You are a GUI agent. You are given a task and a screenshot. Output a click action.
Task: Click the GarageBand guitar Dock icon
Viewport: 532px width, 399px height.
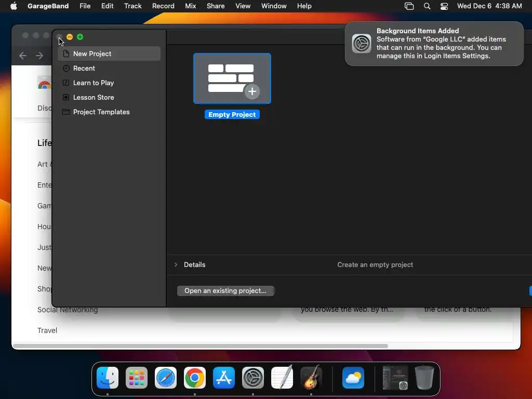coord(311,378)
